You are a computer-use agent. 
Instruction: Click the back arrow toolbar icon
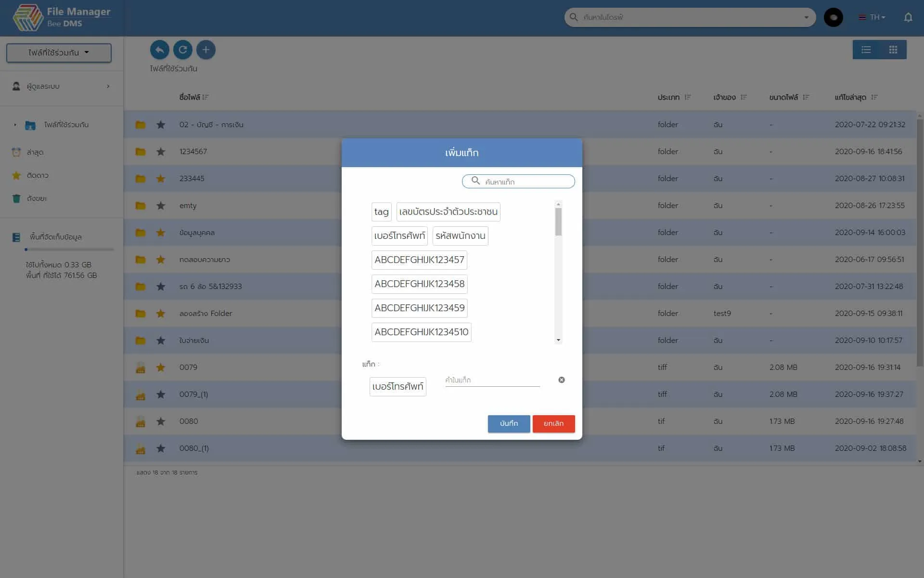coord(159,50)
